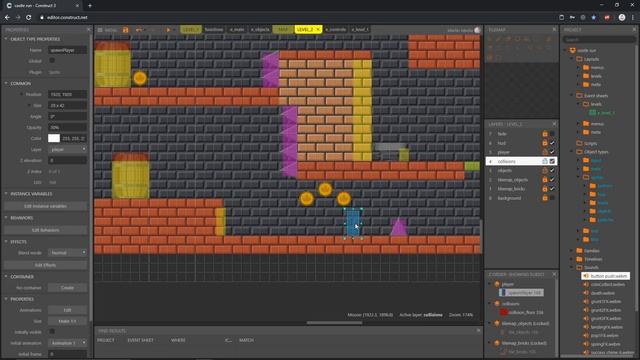The height and width of the screenshot is (360, 640).
Task: Toggle visibility checkbox of player layer
Action: coord(552,152)
